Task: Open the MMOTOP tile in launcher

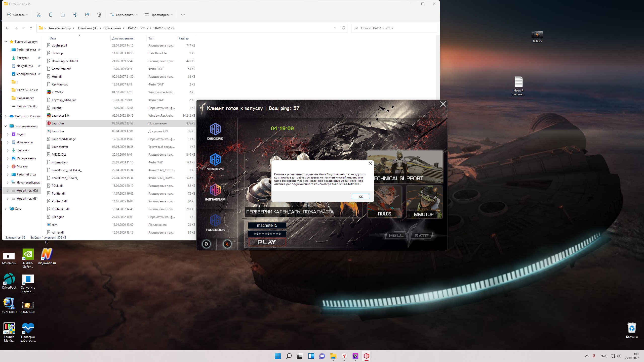Action: click(424, 202)
